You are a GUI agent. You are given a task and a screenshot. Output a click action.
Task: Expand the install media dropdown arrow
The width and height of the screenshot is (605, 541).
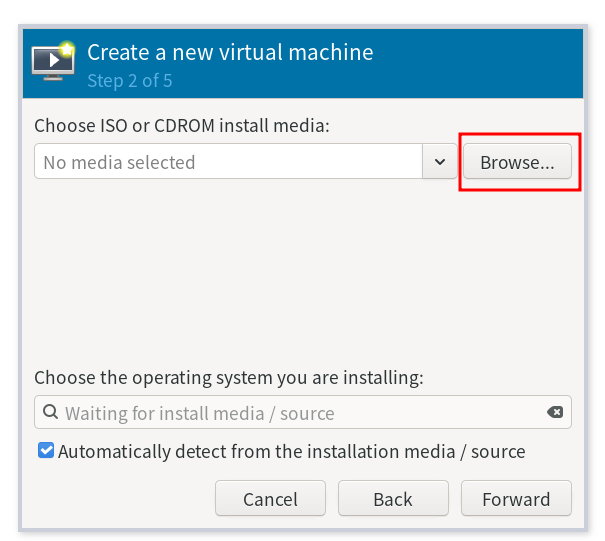440,162
